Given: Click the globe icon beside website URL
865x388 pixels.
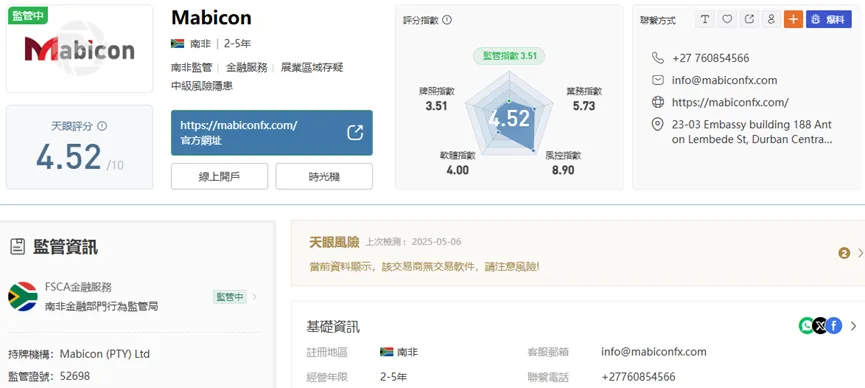Looking at the screenshot, I should click(658, 102).
